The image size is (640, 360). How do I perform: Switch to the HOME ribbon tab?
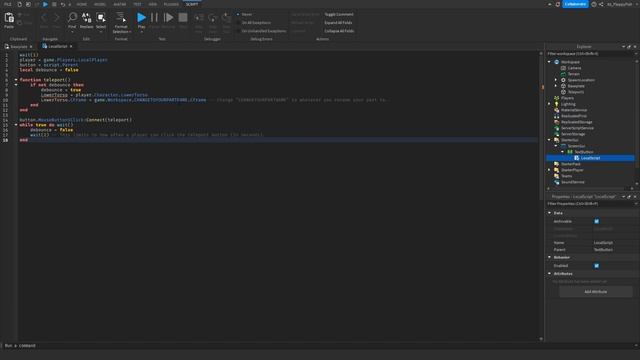tap(82, 4)
